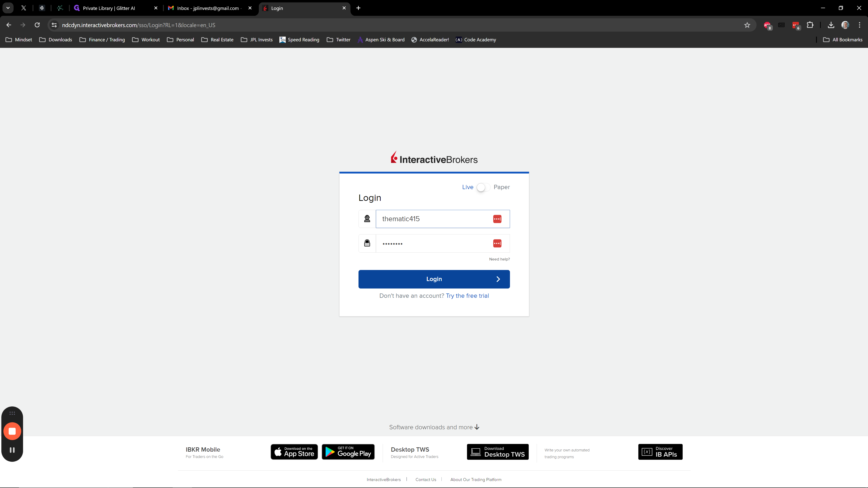Click the username field containing thematic415

442,219
